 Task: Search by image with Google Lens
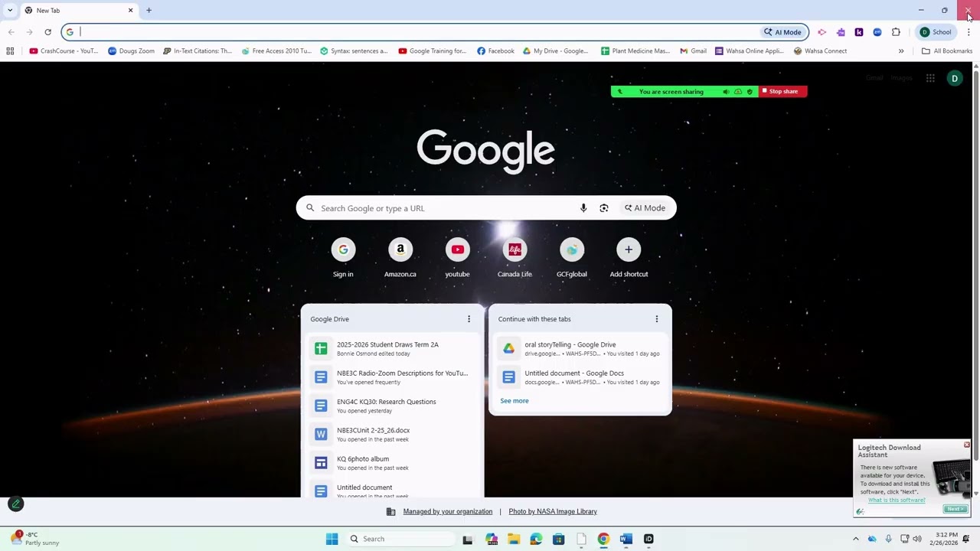(604, 208)
